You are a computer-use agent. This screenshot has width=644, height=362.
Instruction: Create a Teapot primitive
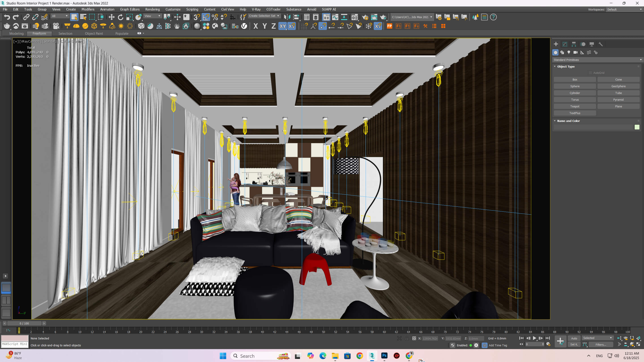coord(575,106)
